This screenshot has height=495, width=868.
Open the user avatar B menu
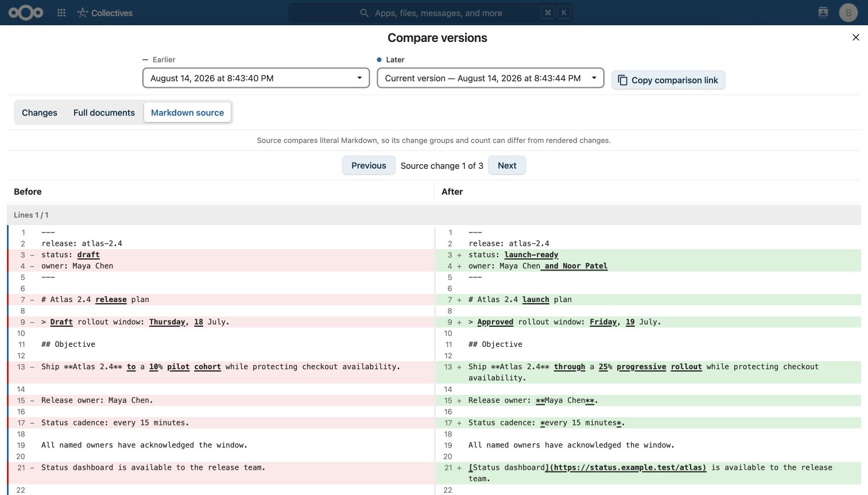(x=848, y=13)
